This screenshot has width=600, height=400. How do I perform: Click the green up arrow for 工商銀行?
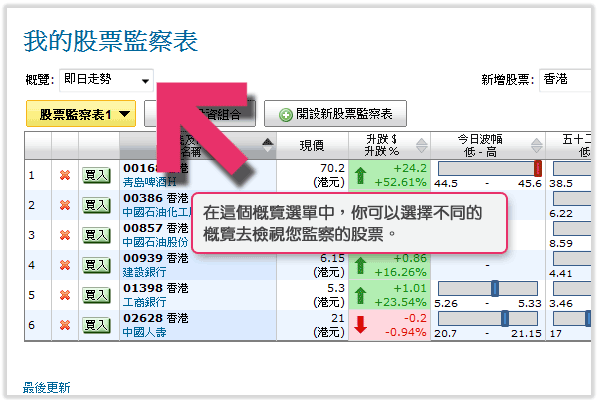click(x=360, y=296)
